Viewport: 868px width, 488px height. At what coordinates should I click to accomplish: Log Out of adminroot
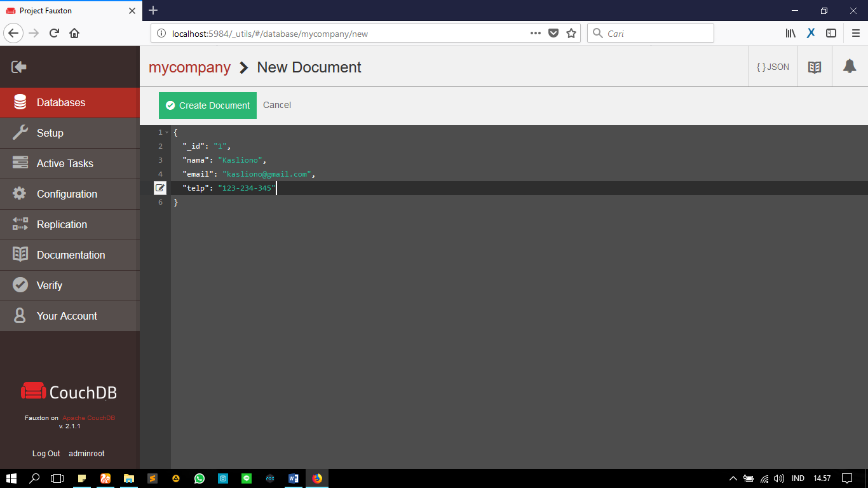coord(45,453)
